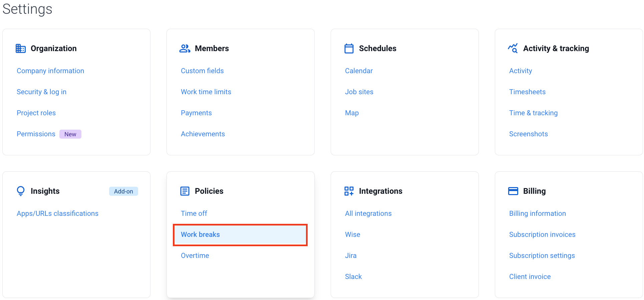Image resolution: width=644 pixels, height=300 pixels.
Task: Open Permissions settings
Action: pyautogui.click(x=36, y=134)
